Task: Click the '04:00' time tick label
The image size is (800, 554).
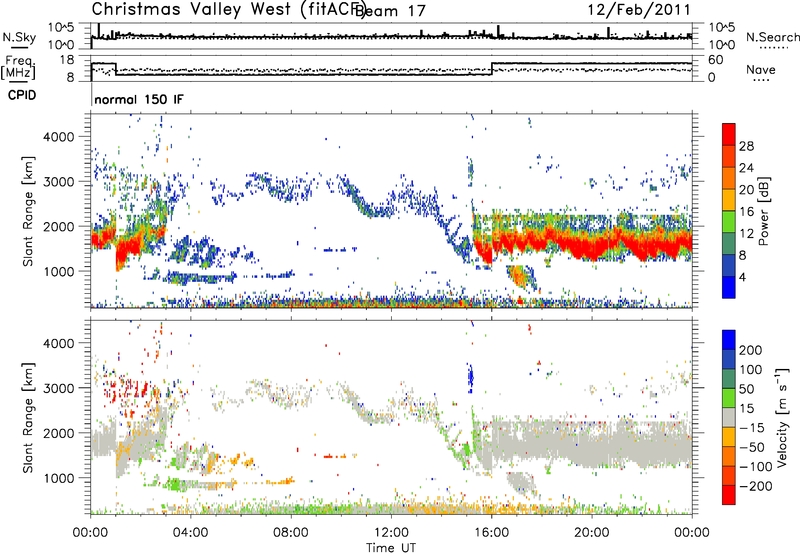Action: click(191, 533)
